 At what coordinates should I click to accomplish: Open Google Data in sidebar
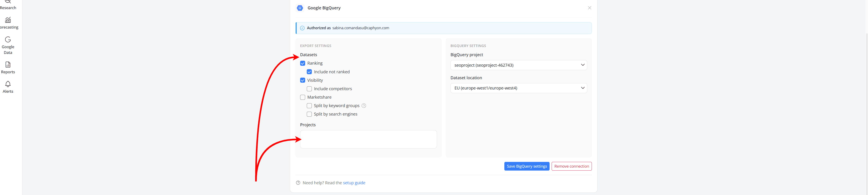8,45
